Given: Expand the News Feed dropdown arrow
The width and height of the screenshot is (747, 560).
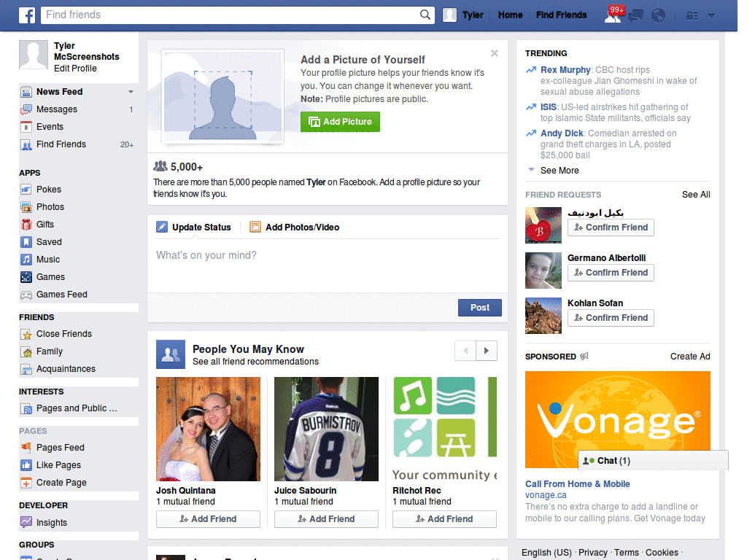Looking at the screenshot, I should 131,92.
